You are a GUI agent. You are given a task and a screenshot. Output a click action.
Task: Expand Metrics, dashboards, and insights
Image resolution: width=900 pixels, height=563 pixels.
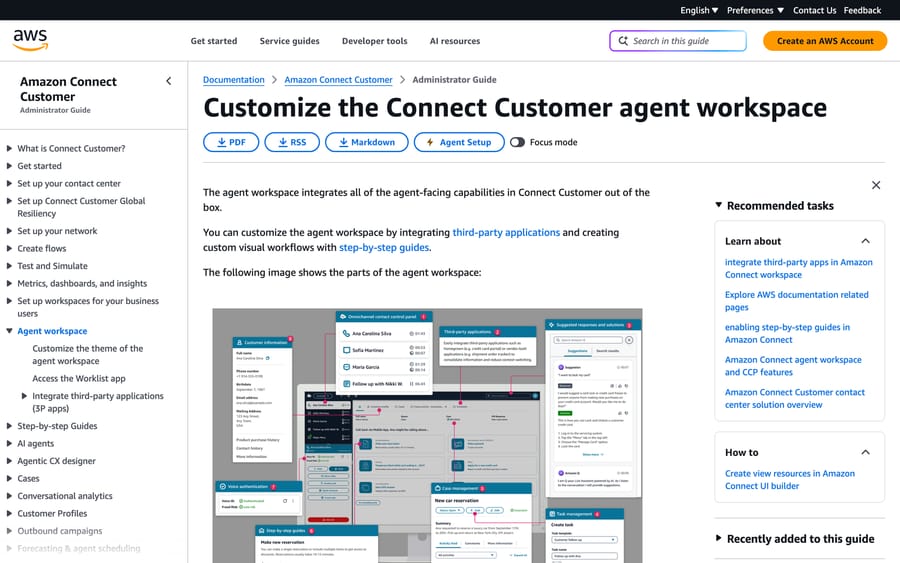[x=9, y=284]
